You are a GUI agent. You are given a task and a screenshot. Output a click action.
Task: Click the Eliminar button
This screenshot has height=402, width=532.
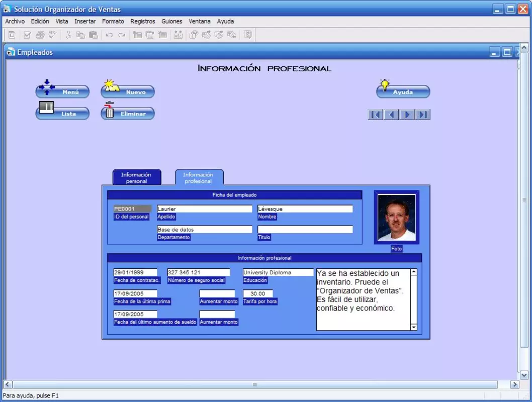[128, 113]
